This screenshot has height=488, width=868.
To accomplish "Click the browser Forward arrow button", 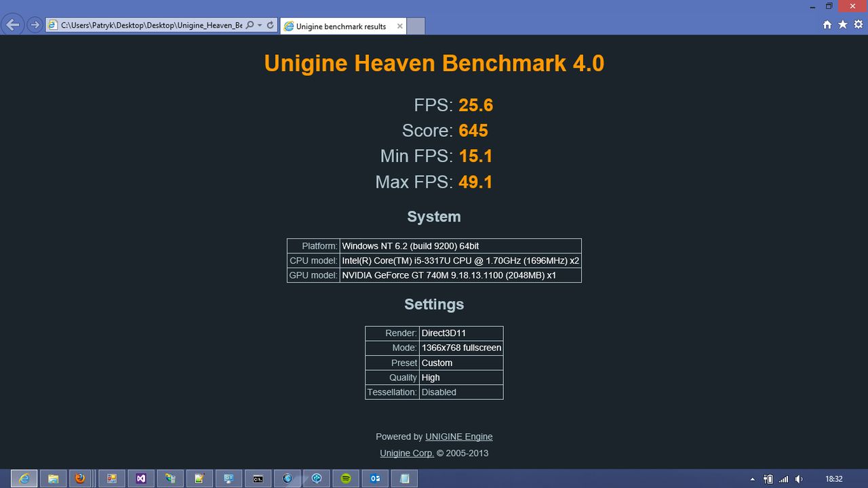I will [x=35, y=25].
